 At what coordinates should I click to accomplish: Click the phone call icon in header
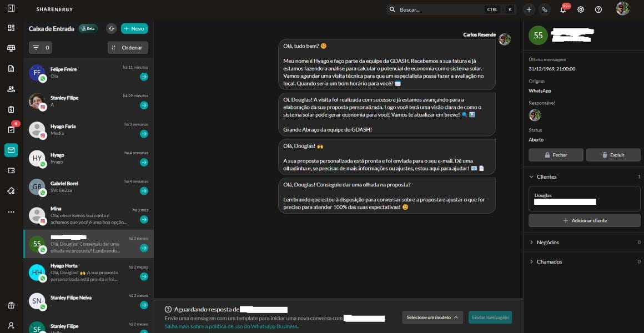pos(545,9)
